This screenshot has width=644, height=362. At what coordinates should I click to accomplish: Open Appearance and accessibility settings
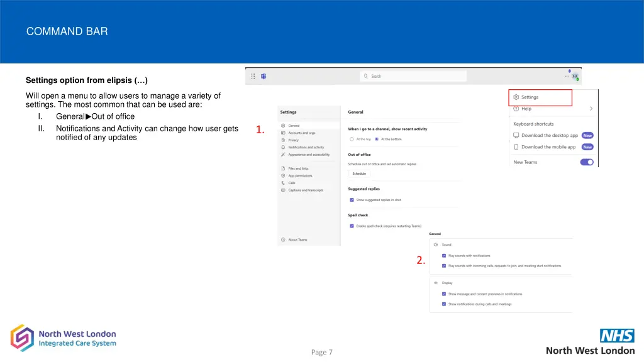coord(309,155)
